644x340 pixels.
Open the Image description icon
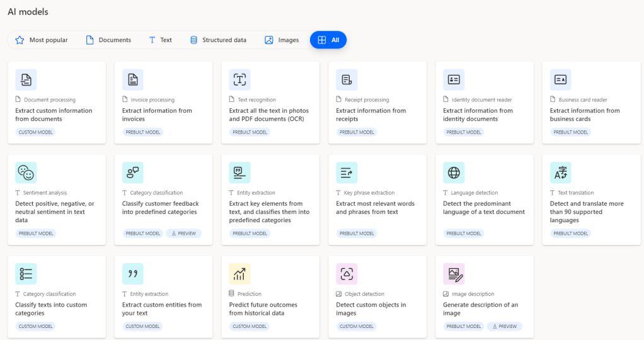454,274
